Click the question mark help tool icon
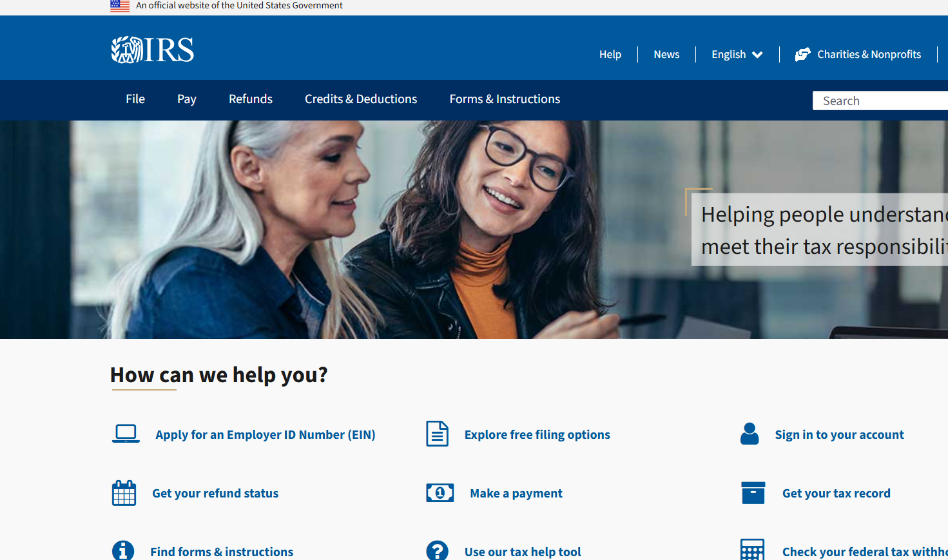This screenshot has width=948, height=560. (x=437, y=550)
